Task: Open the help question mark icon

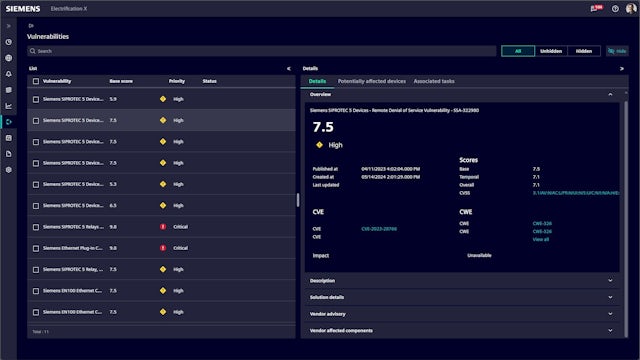Action: 615,9
